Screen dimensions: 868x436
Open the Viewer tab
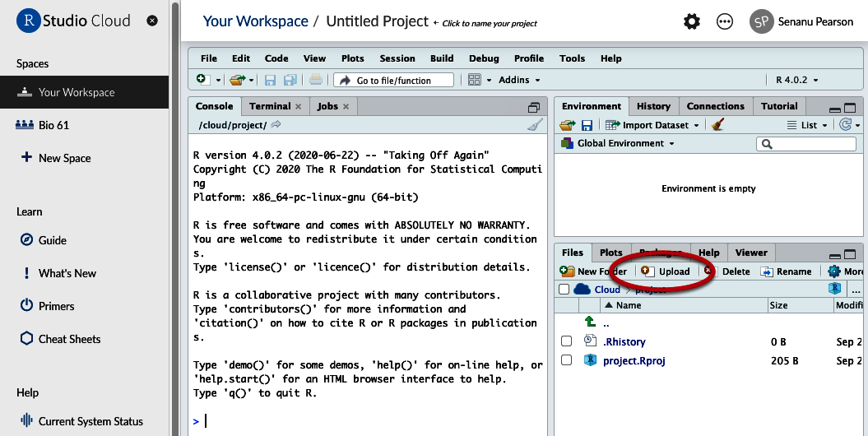pyautogui.click(x=750, y=253)
